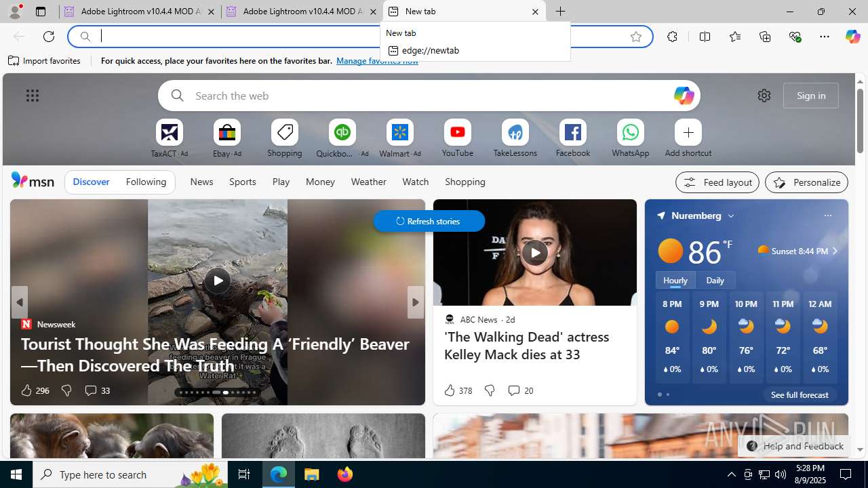Viewport: 868px width, 488px height.
Task: Open the Sports category
Action: click(x=243, y=182)
